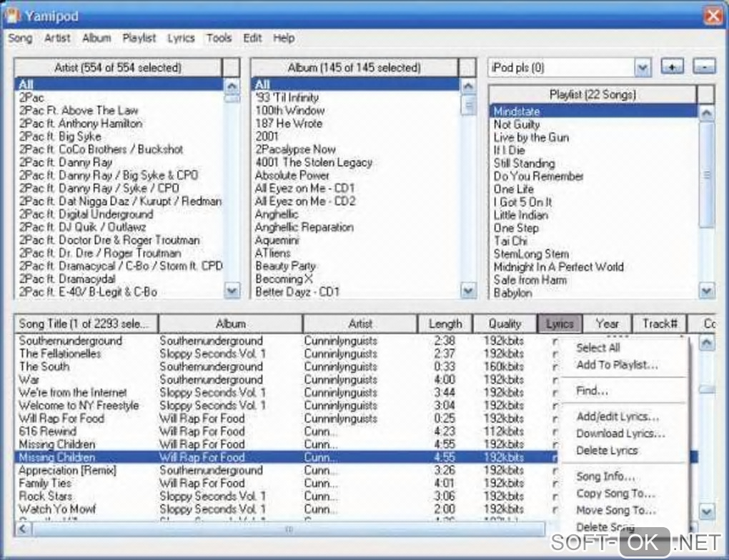Sort songs by Quality column
Screen dimensions: 729x560
(x=505, y=324)
